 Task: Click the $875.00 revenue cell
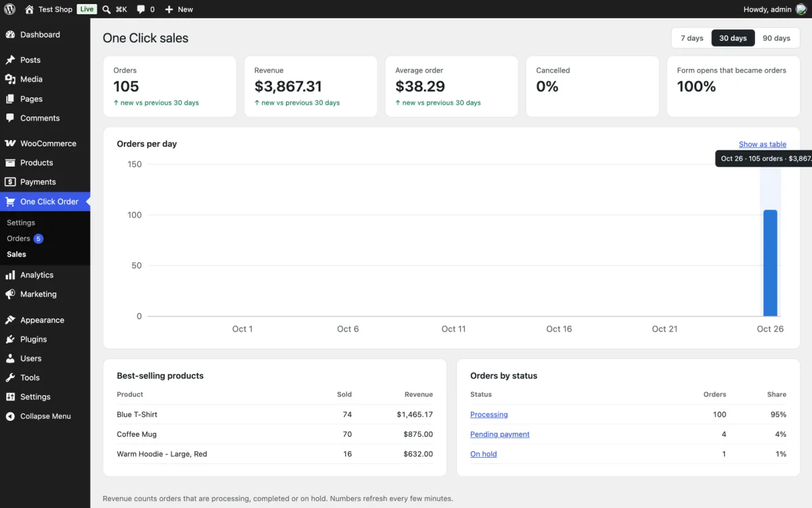pos(418,434)
